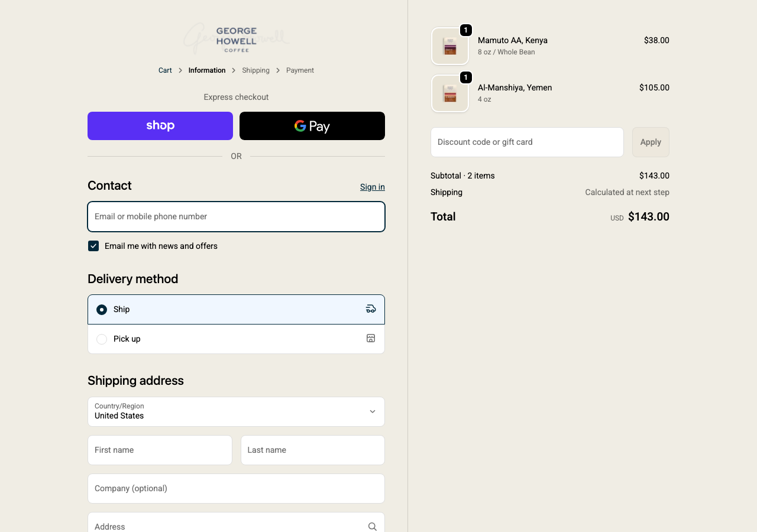The width and height of the screenshot is (757, 532).
Task: Click the Al-Manshiya Yemen product thumbnail
Action: pos(450,93)
